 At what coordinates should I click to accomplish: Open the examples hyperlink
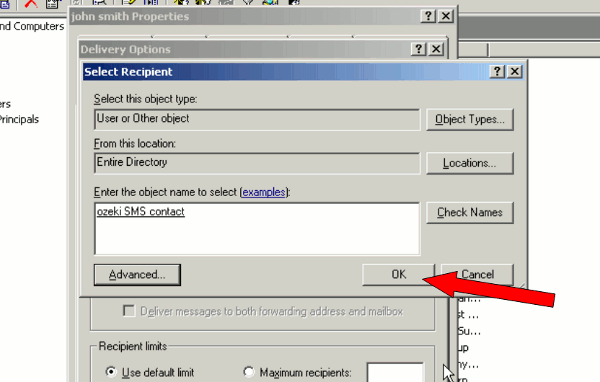pos(264,192)
